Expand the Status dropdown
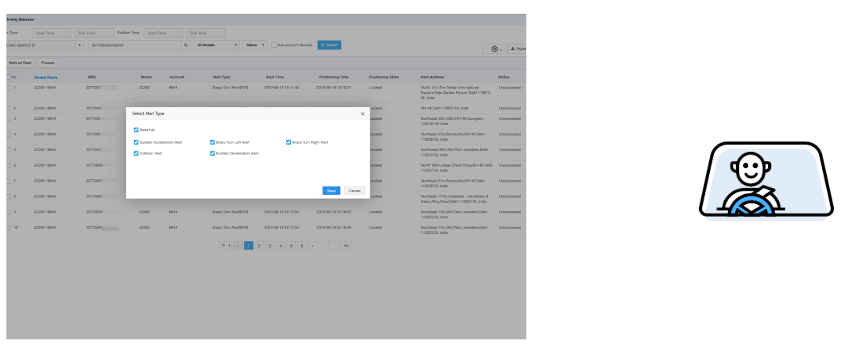 click(x=255, y=45)
